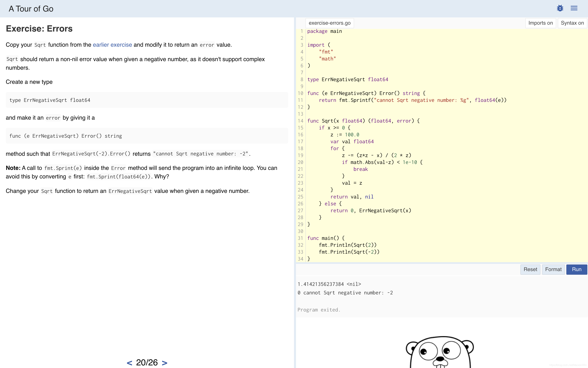
Task: Click the func Sqrt signature line
Action: pos(364,121)
